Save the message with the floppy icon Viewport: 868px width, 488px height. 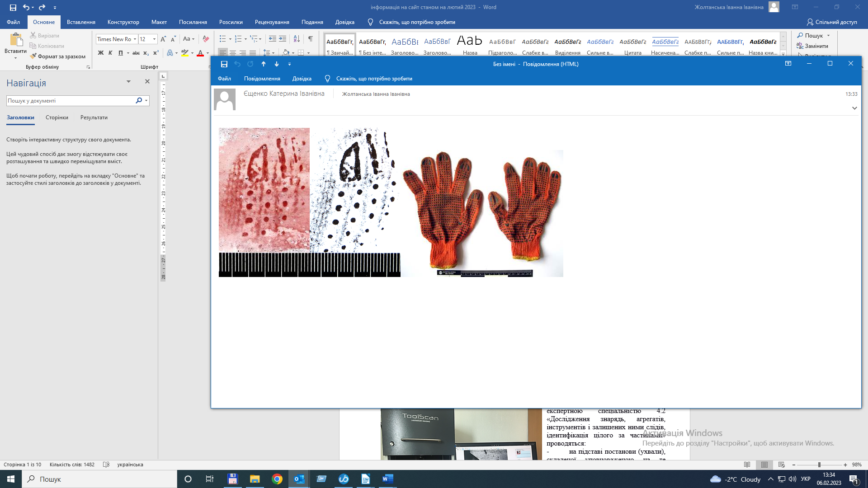[224, 64]
